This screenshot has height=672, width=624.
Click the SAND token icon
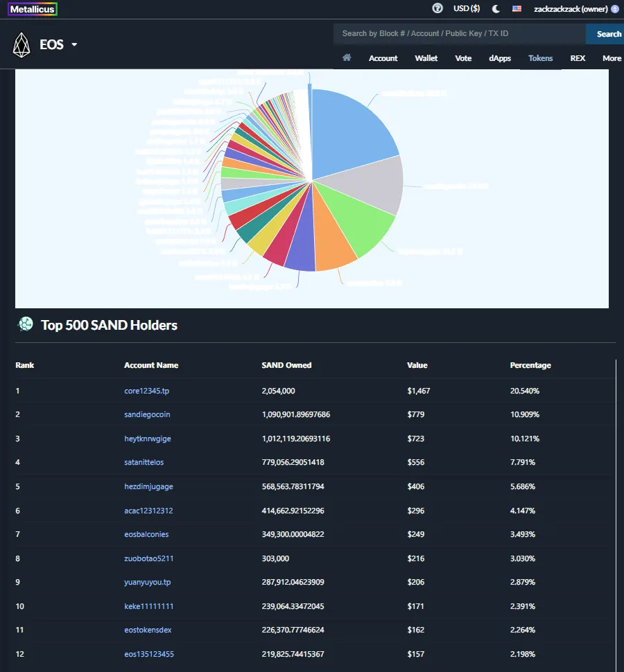click(x=25, y=324)
